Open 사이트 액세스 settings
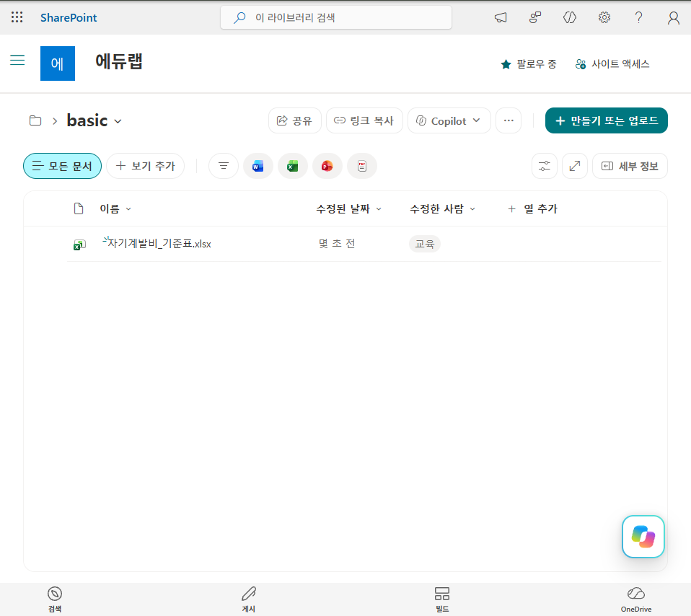691x616 pixels. 612,64
